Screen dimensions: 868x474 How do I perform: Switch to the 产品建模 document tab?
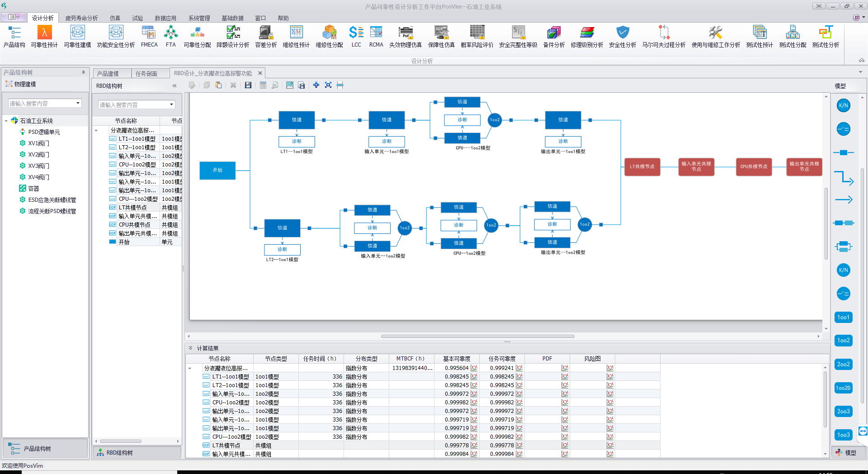click(x=108, y=73)
